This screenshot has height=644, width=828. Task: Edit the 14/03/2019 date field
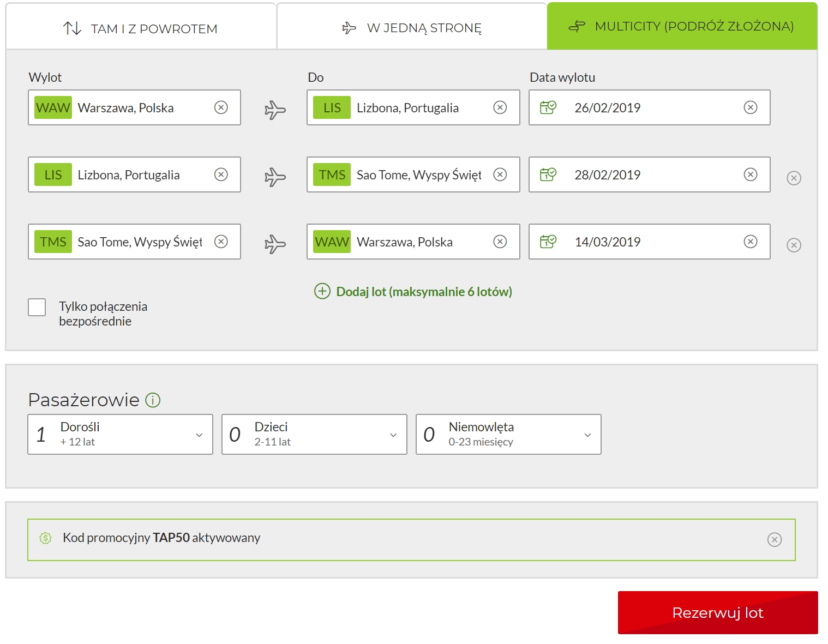point(650,242)
